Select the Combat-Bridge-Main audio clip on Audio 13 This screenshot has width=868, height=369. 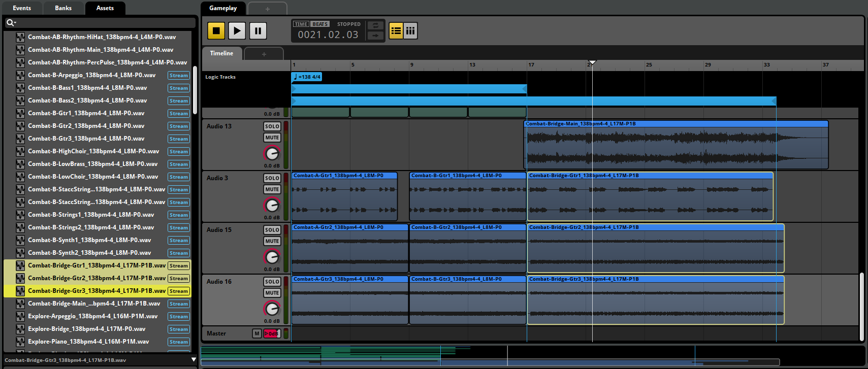(x=676, y=145)
